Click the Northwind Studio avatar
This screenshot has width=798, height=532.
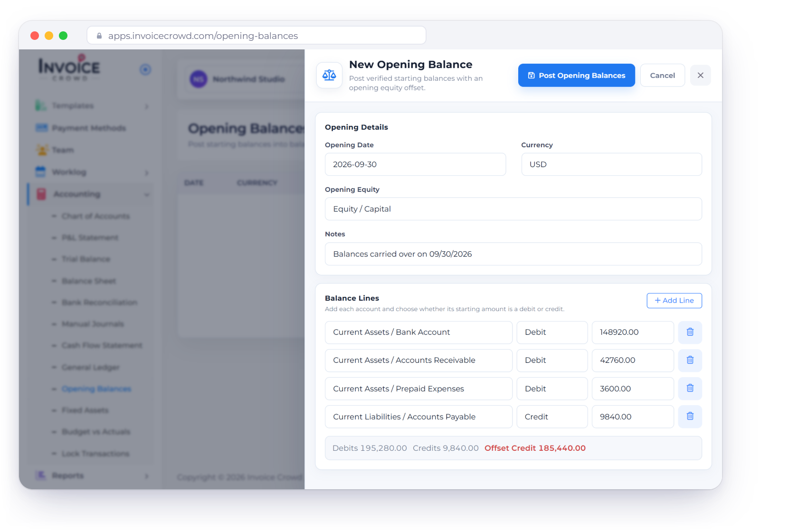point(199,79)
